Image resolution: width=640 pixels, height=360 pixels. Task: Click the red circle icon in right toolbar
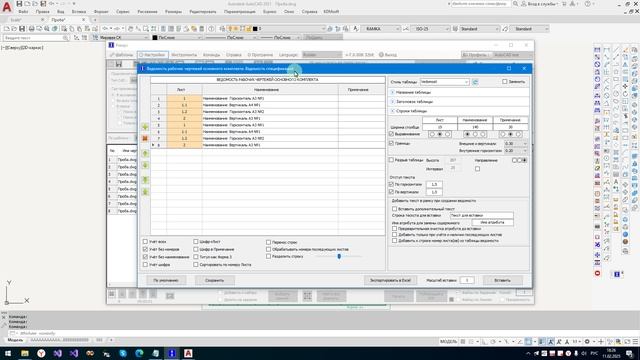[598, 273]
